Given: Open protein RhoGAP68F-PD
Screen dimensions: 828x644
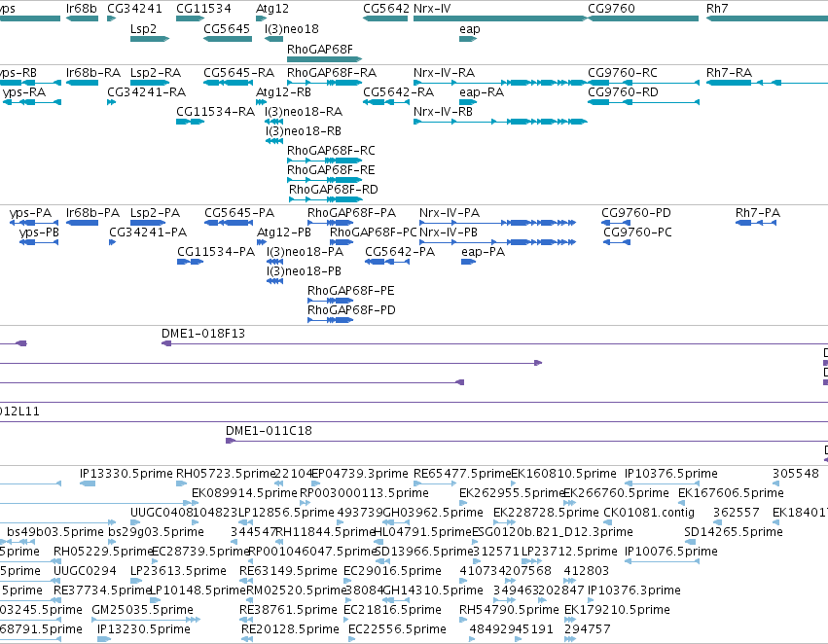Looking at the screenshot, I should click(x=351, y=310).
